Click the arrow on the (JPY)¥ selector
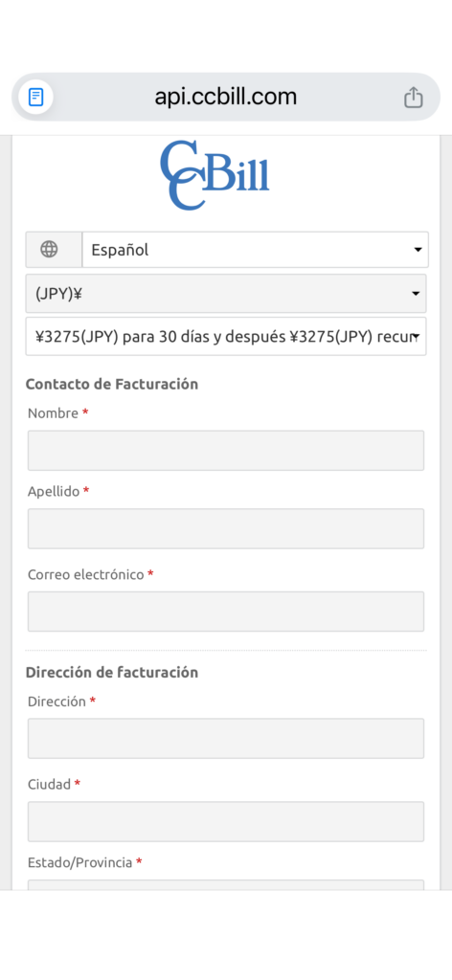Viewport: 452px width, 980px height. click(x=416, y=294)
